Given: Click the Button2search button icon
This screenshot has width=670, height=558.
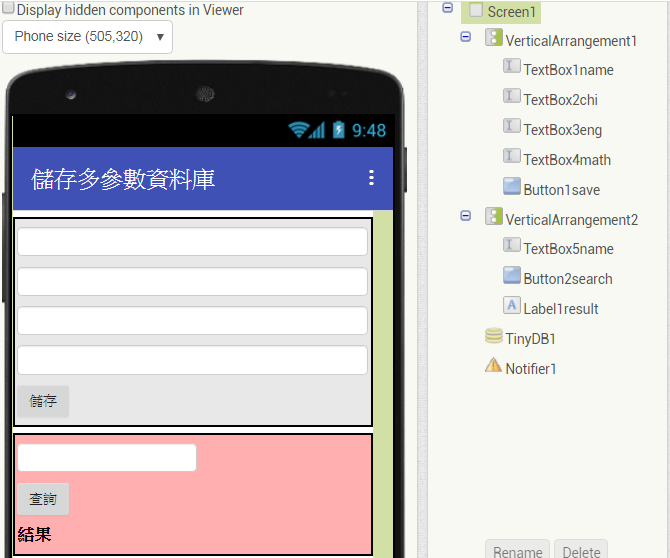Looking at the screenshot, I should pos(511,276).
